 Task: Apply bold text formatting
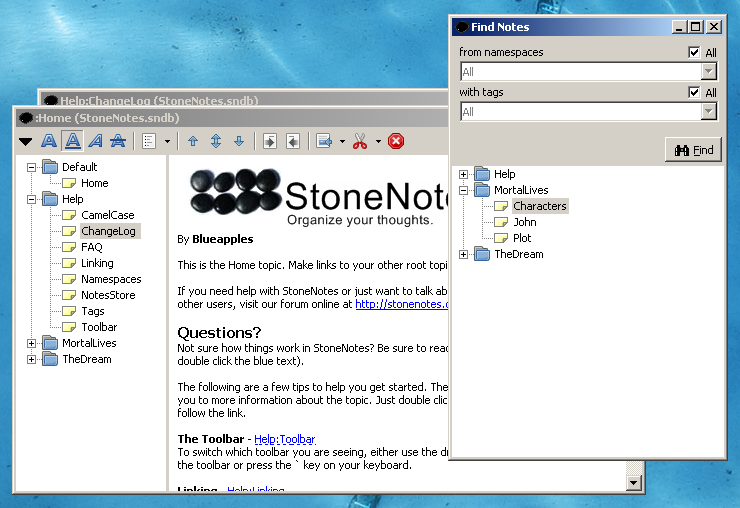coord(49,141)
